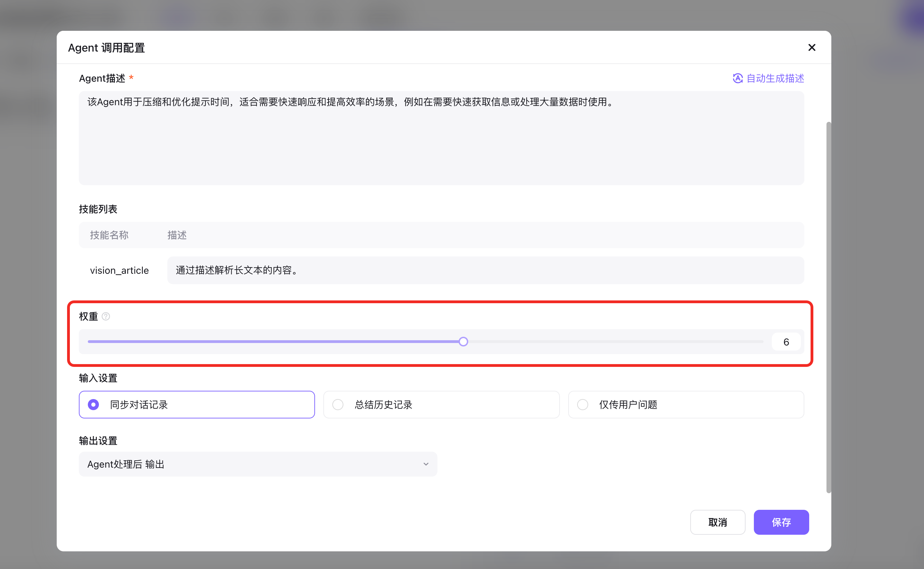Click inside the Agent描述 text area
The image size is (924, 569).
(x=441, y=138)
